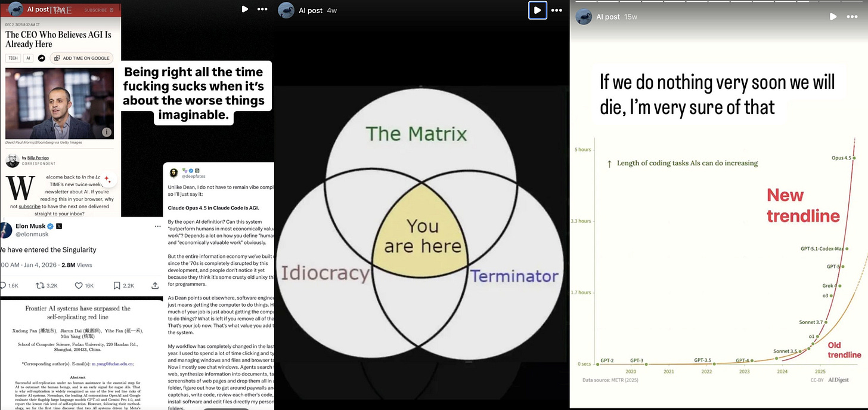Click the red sparkle floating icon
This screenshot has width=868, height=410.
point(107,178)
